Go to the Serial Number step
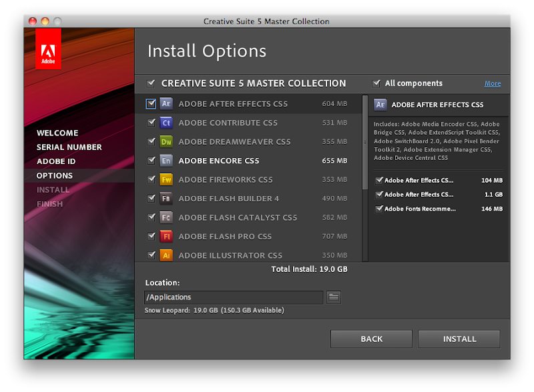 69,147
